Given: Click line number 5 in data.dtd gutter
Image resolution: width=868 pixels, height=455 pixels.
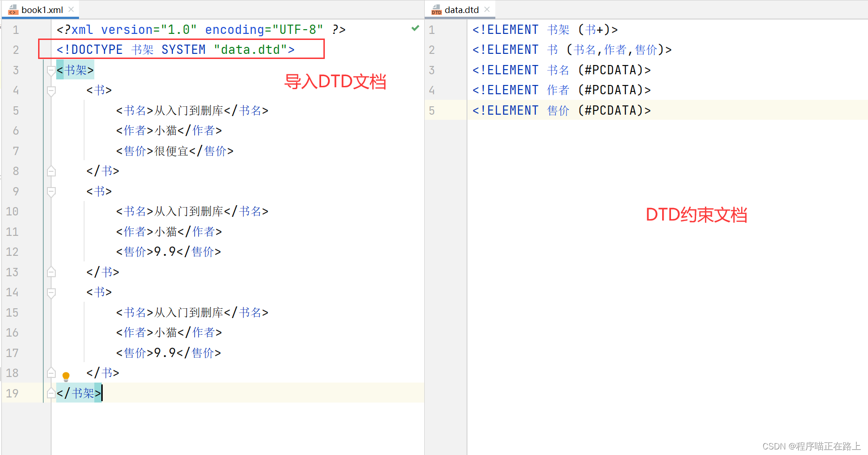Looking at the screenshot, I should (x=432, y=110).
